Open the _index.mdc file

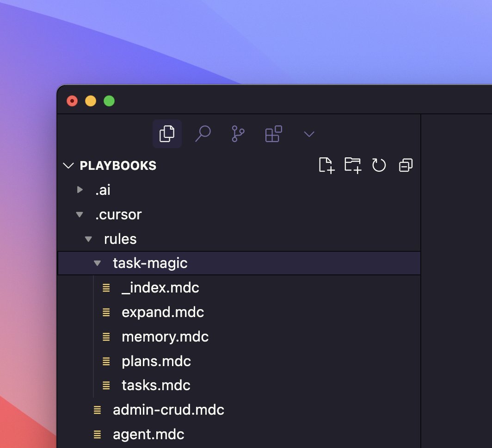point(160,288)
